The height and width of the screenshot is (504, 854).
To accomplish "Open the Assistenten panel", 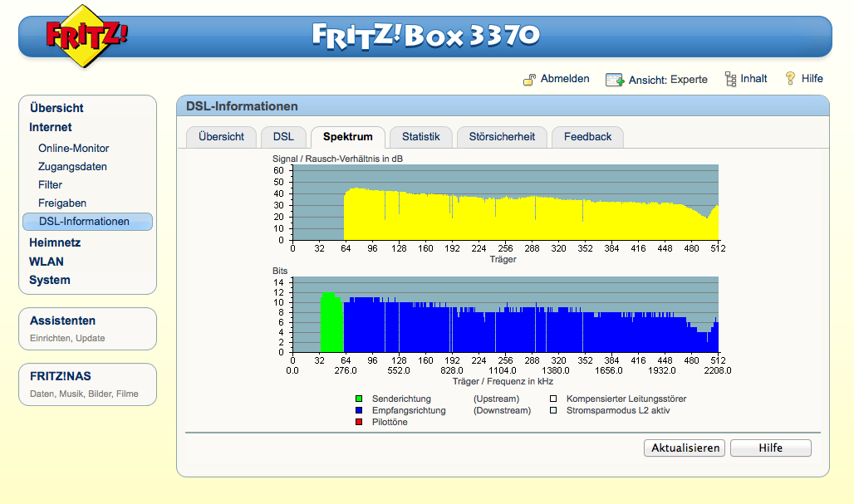I will (x=88, y=328).
